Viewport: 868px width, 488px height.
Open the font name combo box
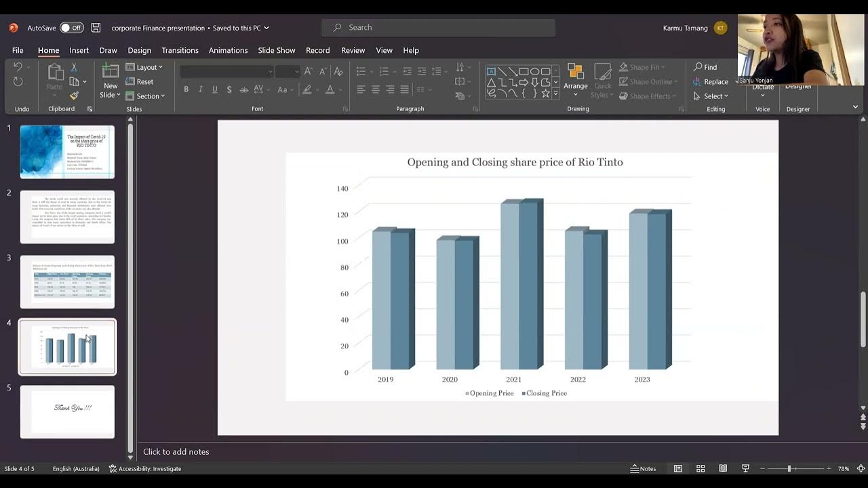[227, 71]
